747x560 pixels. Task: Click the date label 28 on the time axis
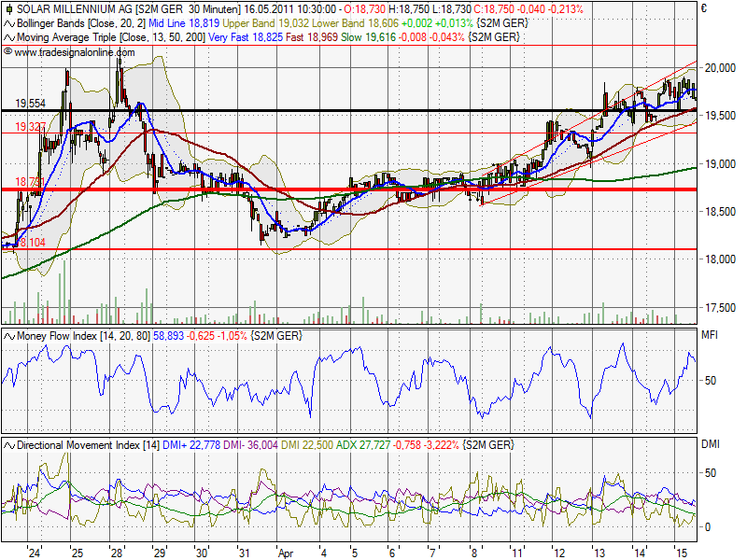click(116, 553)
